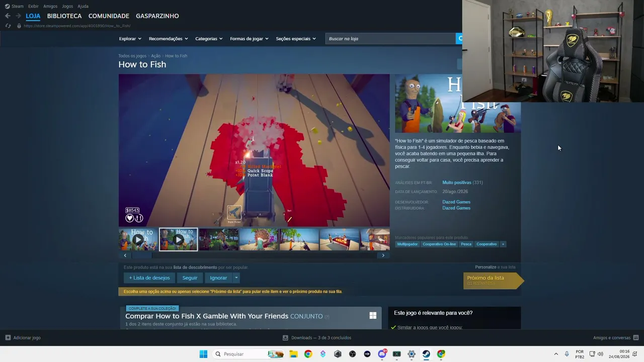Expand the Explorar dropdown

pyautogui.click(x=130, y=39)
